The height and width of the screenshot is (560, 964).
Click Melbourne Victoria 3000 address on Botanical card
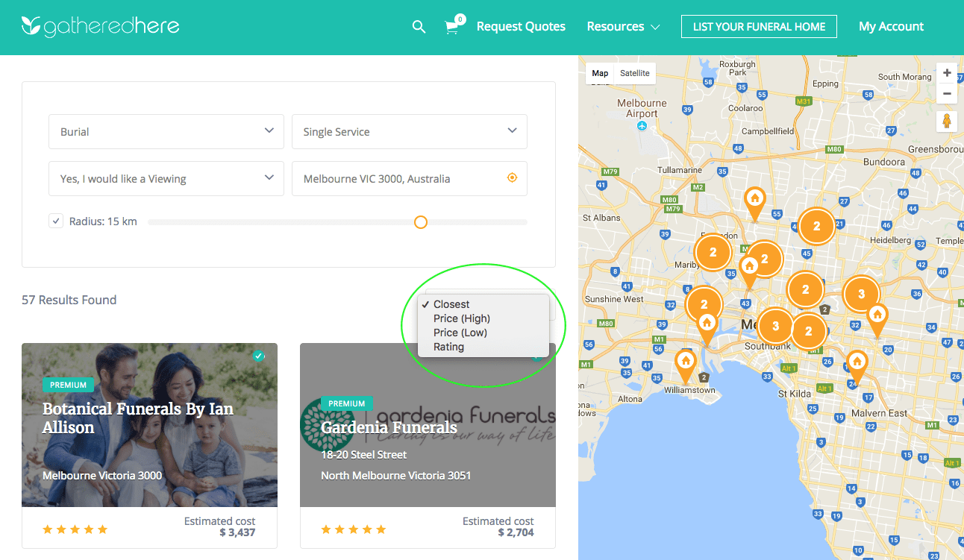[102, 475]
